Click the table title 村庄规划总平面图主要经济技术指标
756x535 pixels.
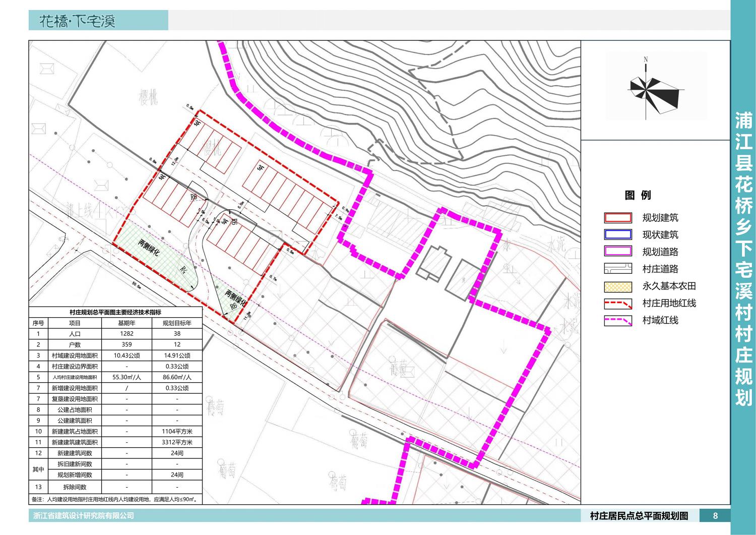(115, 313)
